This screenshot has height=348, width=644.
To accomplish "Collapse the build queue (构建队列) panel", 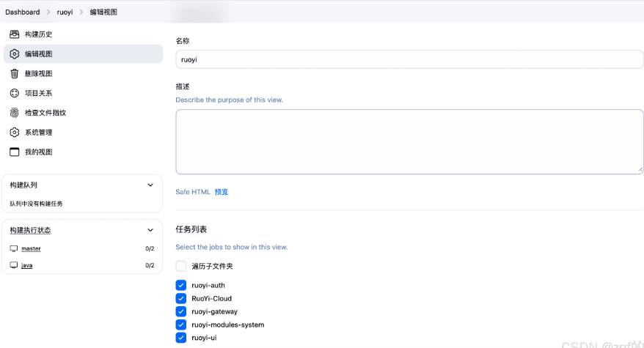I will tap(150, 185).
